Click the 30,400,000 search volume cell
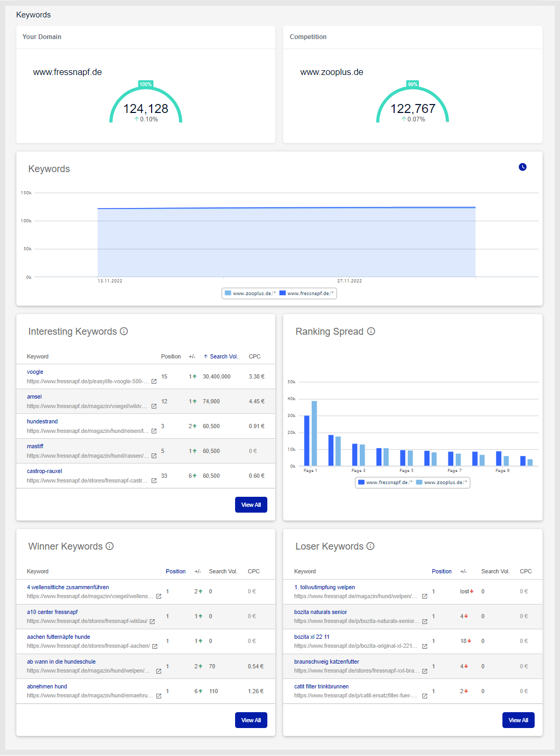 217,376
